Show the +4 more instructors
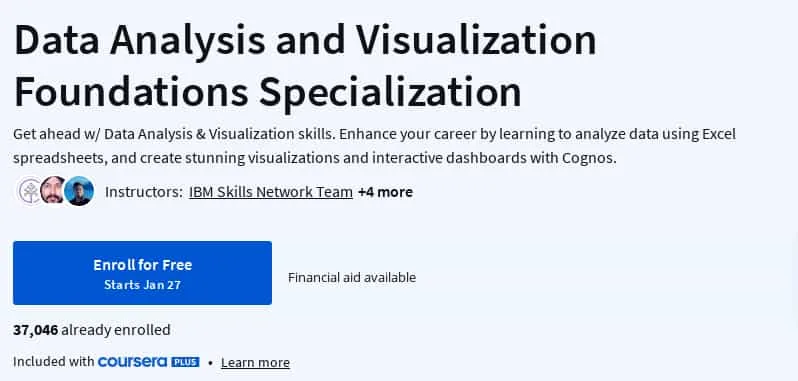The image size is (798, 381). 385,192
